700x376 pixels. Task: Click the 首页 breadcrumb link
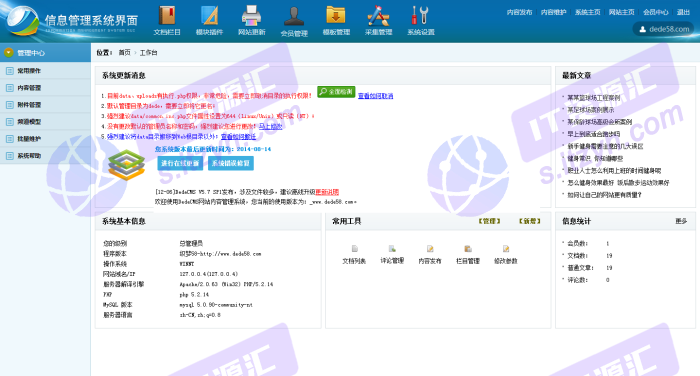[125, 53]
